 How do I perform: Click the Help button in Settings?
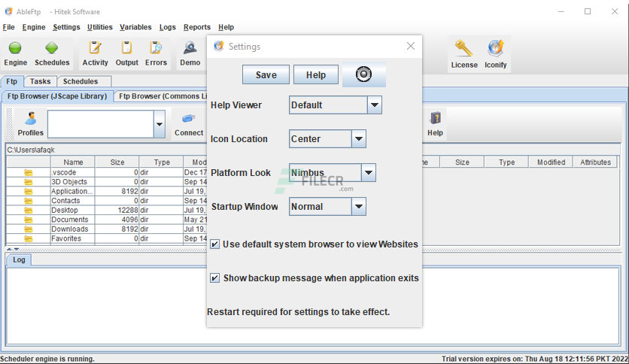click(x=316, y=75)
